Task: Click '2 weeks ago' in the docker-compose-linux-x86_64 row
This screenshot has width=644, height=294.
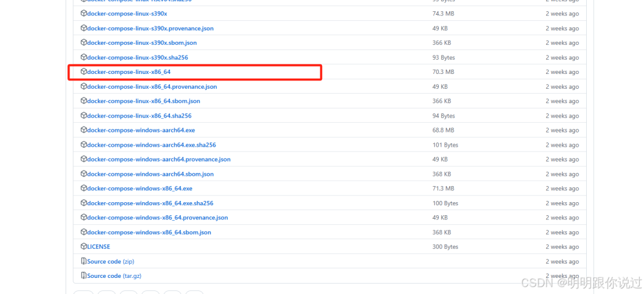Action: point(562,72)
